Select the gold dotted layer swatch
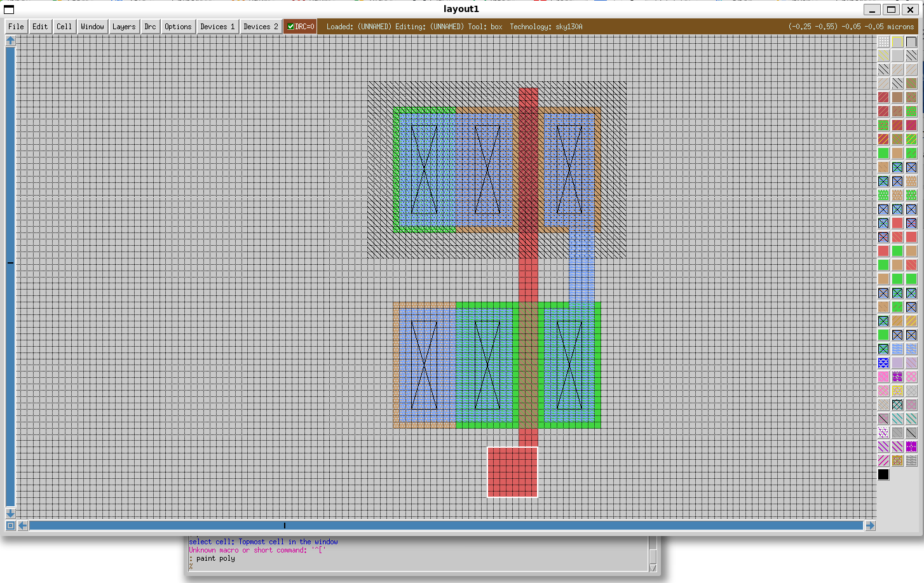 tap(897, 460)
